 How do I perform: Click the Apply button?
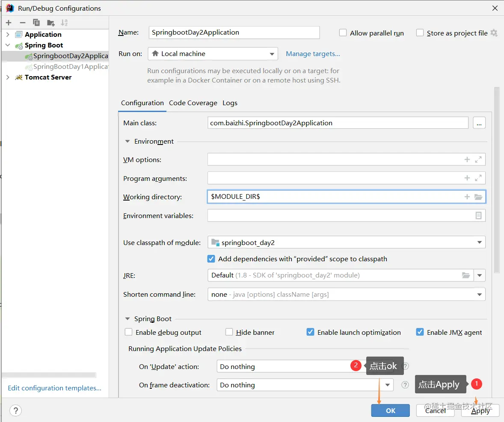pos(480,410)
